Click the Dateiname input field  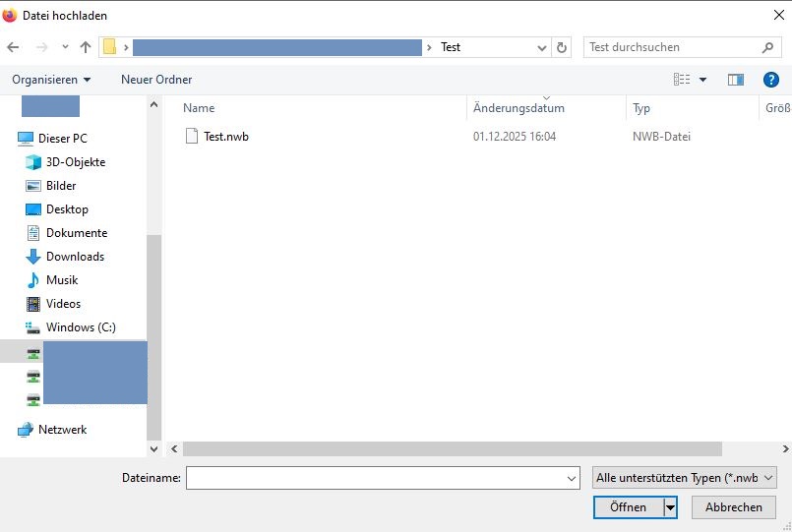point(375,478)
